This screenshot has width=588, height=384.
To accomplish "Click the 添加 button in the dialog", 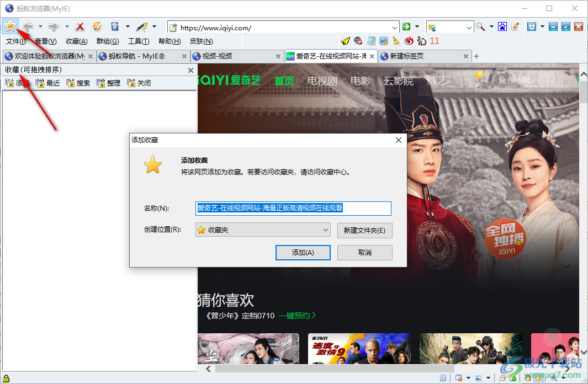I will click(303, 252).
